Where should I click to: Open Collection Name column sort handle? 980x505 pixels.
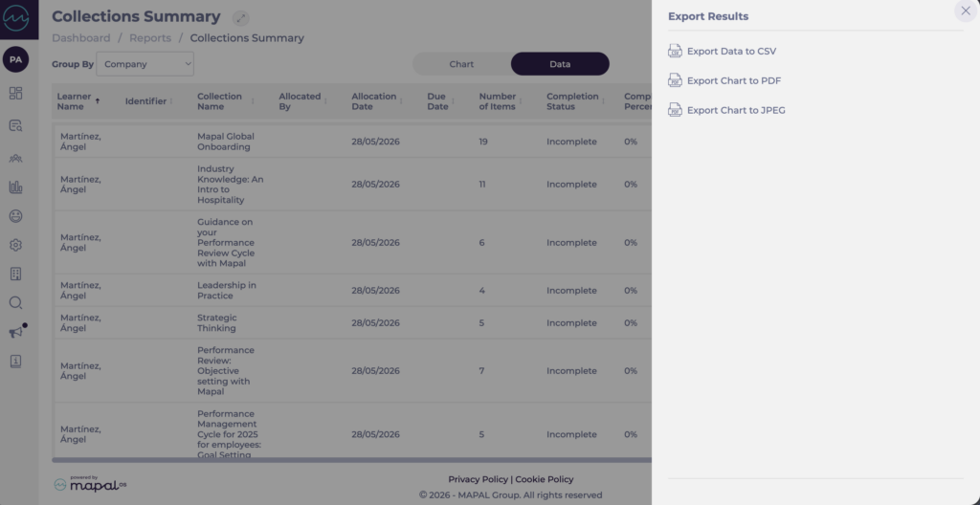pos(253,101)
